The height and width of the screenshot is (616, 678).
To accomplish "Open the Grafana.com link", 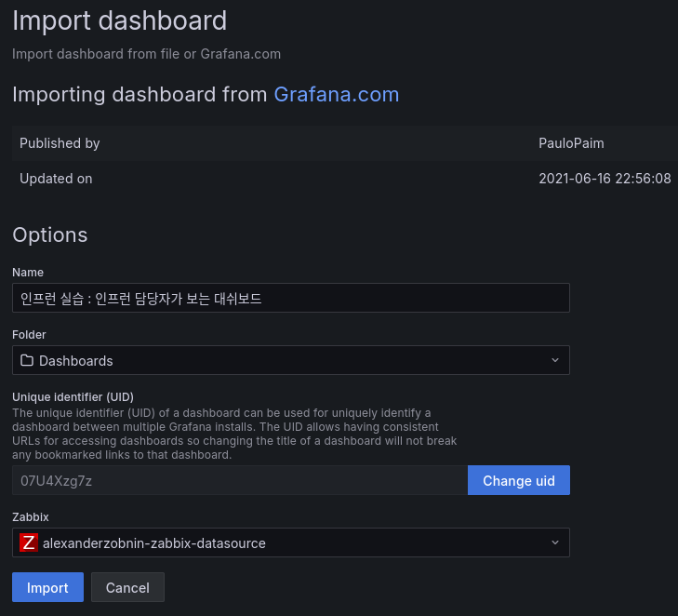I will pos(337,94).
